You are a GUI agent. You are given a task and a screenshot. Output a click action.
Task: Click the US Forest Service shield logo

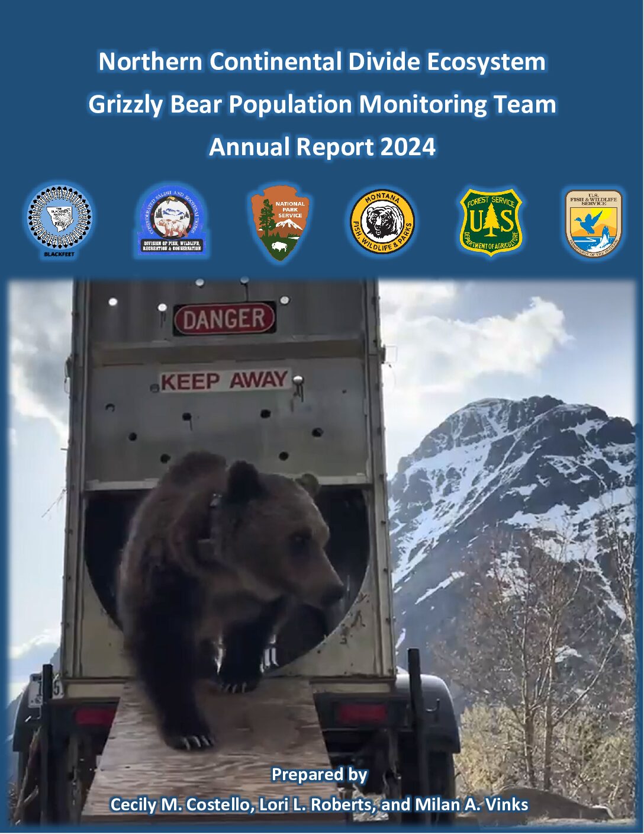pyautogui.click(x=491, y=222)
